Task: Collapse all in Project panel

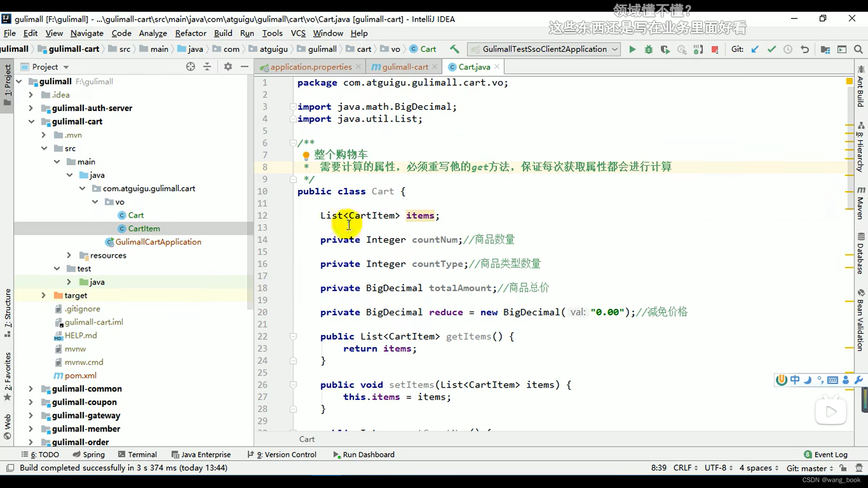Action: click(x=207, y=67)
